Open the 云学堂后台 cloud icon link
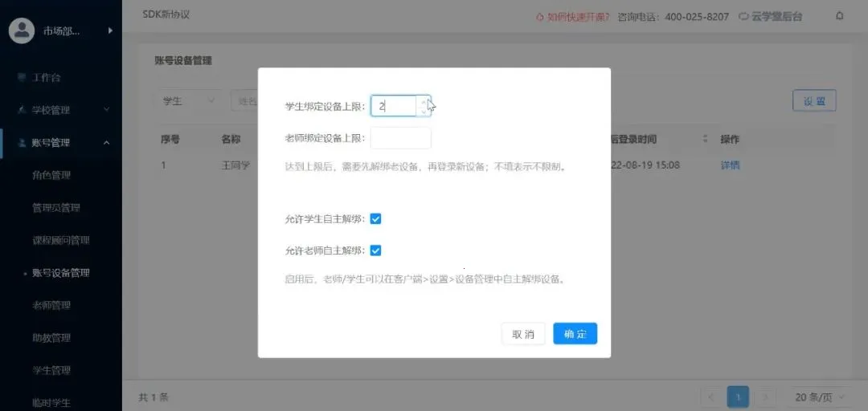This screenshot has height=411, width=868. pyautogui.click(x=743, y=17)
